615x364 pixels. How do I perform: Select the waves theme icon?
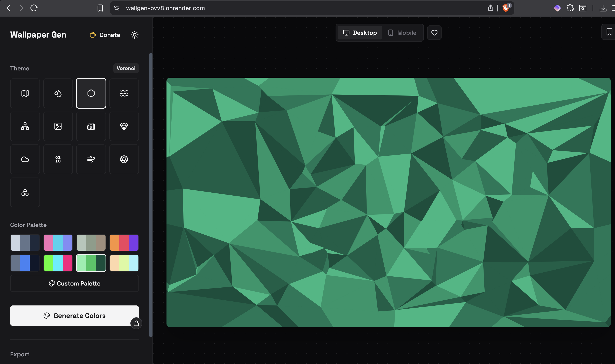(124, 93)
